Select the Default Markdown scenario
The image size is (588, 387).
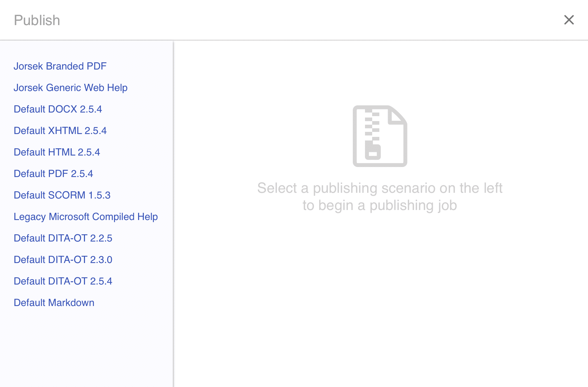point(54,303)
